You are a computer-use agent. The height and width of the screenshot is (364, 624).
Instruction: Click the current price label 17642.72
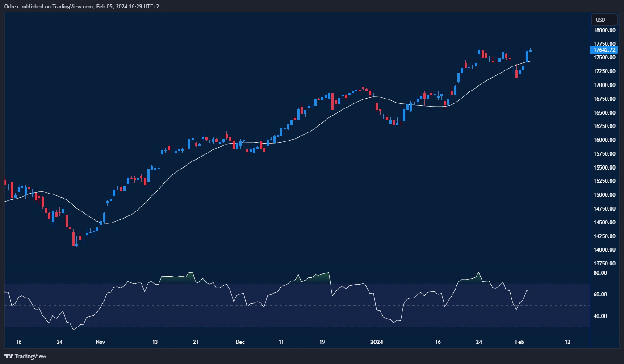pos(605,50)
